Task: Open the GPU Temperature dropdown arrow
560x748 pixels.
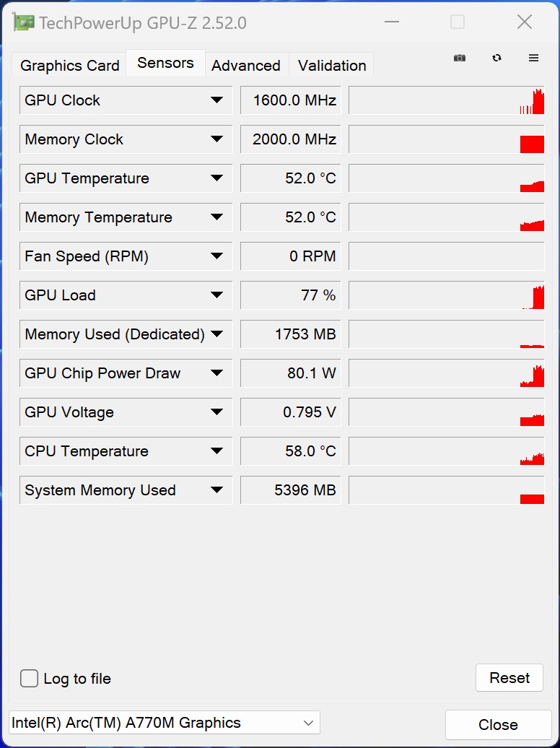Action: coord(216,178)
